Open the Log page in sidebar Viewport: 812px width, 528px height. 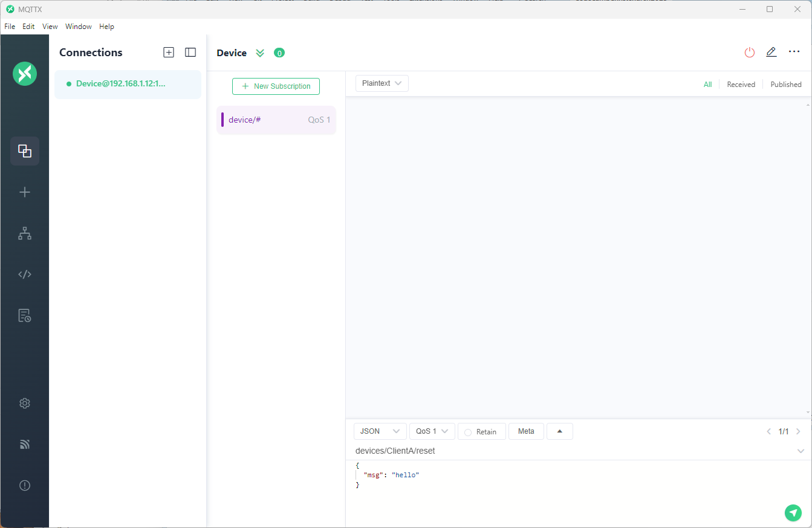(x=25, y=315)
